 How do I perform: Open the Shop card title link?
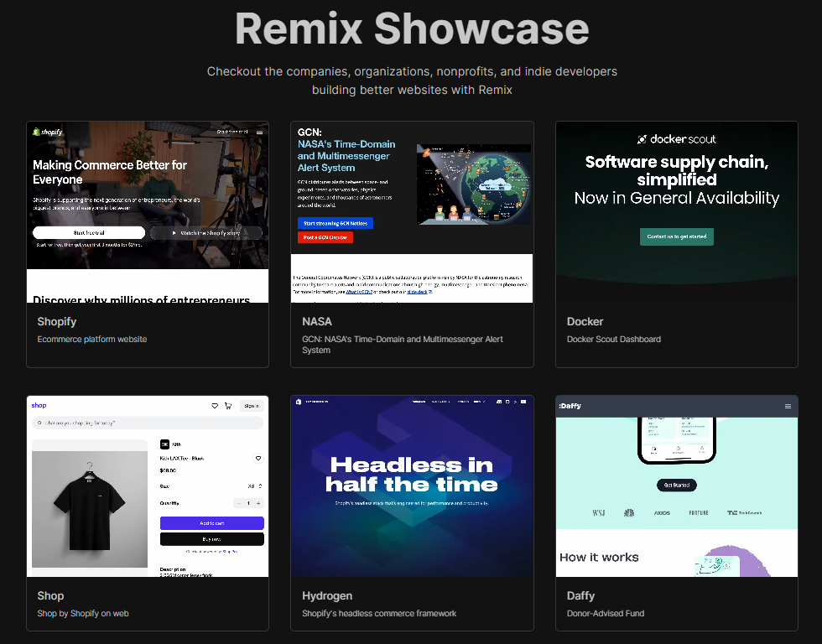50,596
